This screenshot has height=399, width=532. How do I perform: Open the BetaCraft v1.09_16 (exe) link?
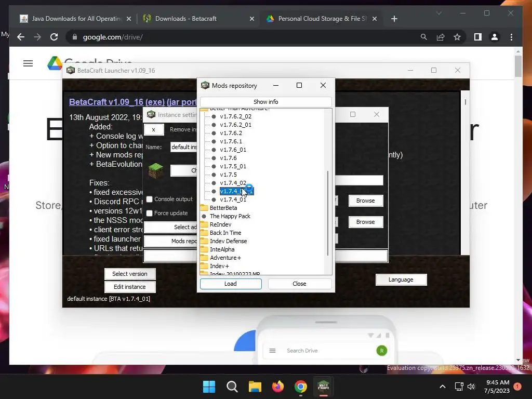[x=132, y=102]
